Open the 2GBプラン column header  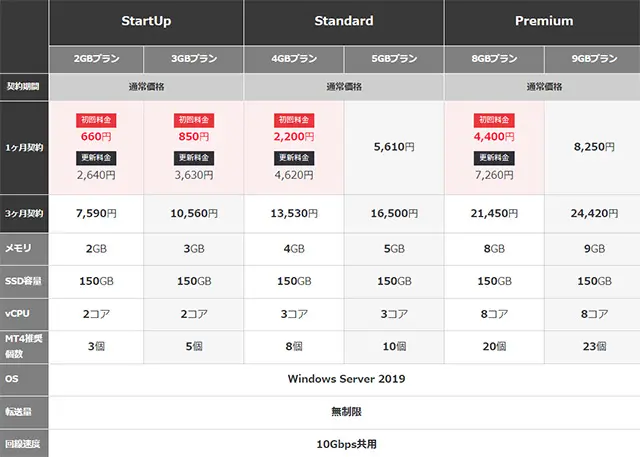[x=96, y=59]
